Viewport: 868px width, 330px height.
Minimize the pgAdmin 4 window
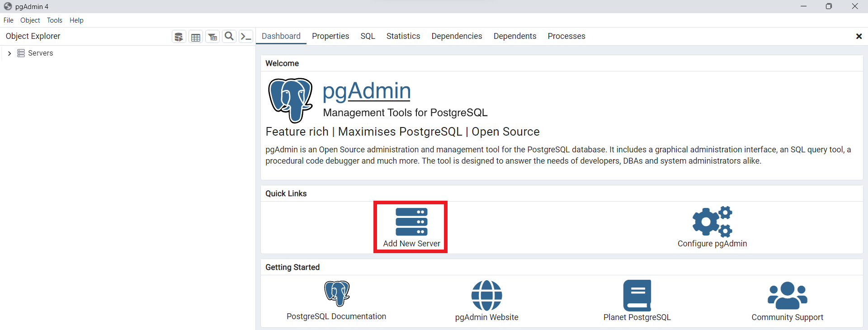[x=803, y=6]
